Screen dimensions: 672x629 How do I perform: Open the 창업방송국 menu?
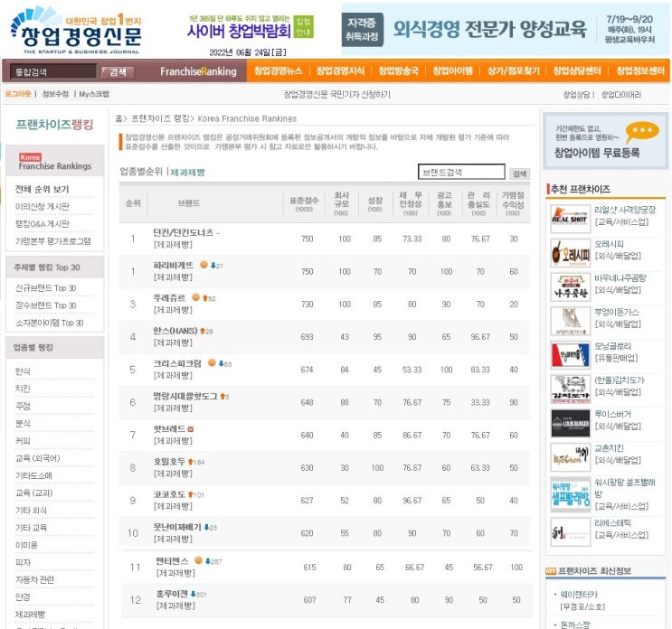tap(398, 71)
